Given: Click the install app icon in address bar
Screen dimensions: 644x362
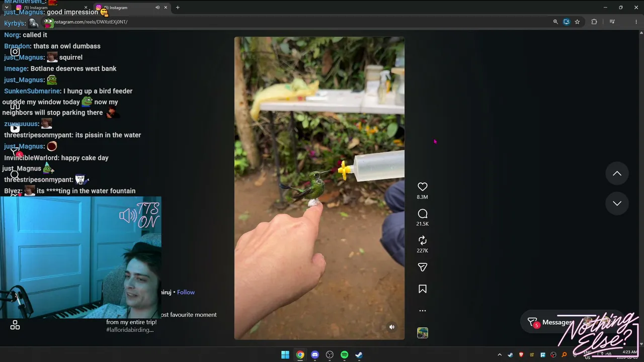Looking at the screenshot, I should [567, 22].
